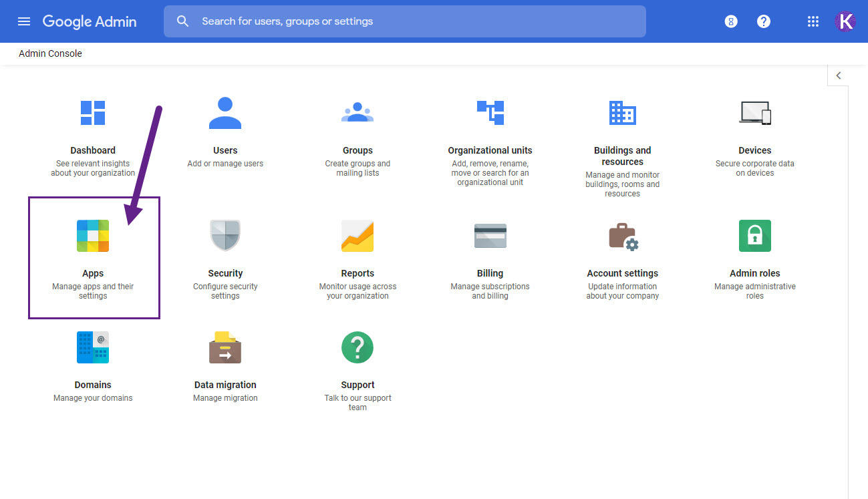This screenshot has height=499, width=868.
Task: Open the Groups people icon
Action: pos(357,113)
